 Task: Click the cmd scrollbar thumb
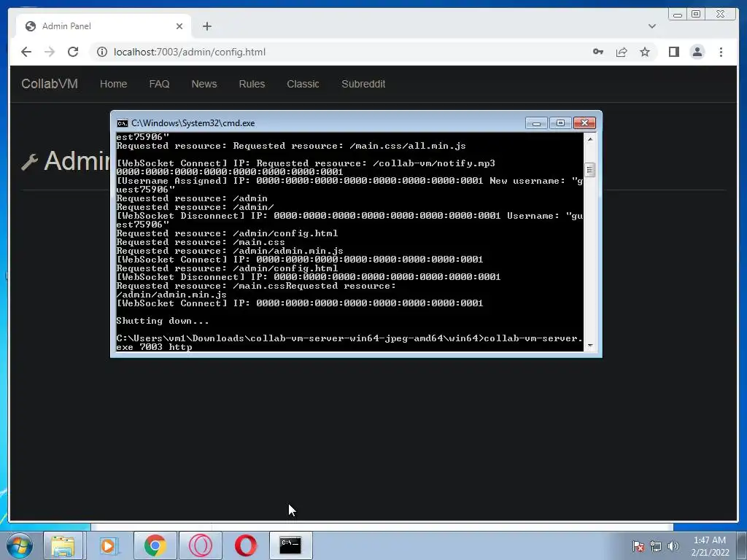coord(589,170)
